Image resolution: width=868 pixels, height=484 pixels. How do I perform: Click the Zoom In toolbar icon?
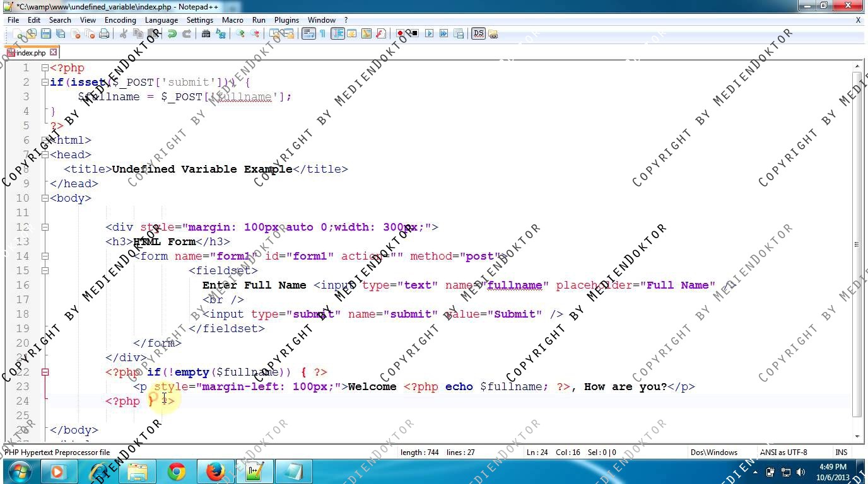coord(240,34)
